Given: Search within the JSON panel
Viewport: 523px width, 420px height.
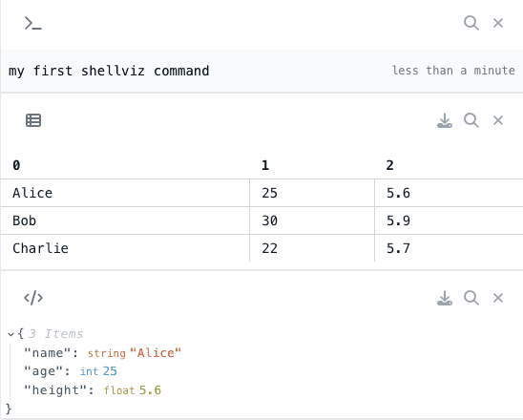Looking at the screenshot, I should [471, 298].
